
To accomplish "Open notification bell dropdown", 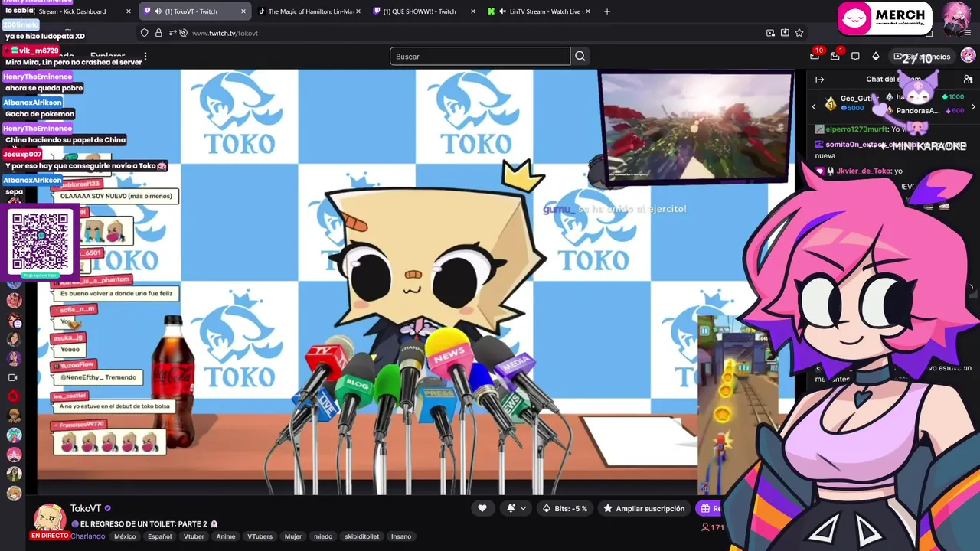I will click(517, 508).
